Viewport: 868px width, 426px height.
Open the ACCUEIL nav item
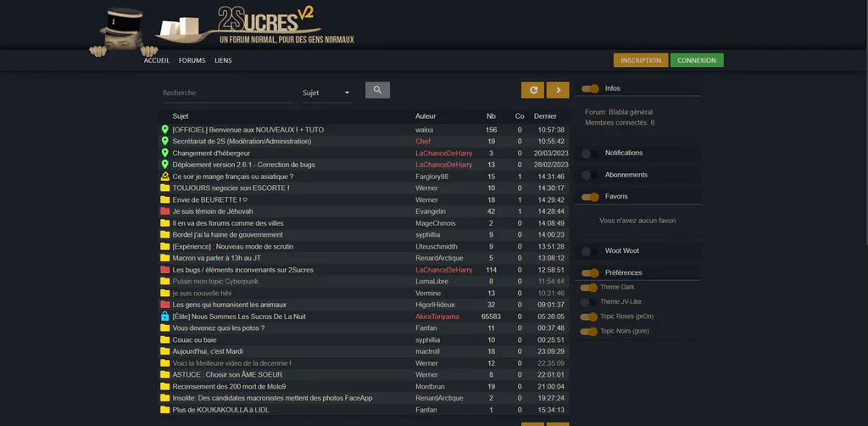(157, 60)
